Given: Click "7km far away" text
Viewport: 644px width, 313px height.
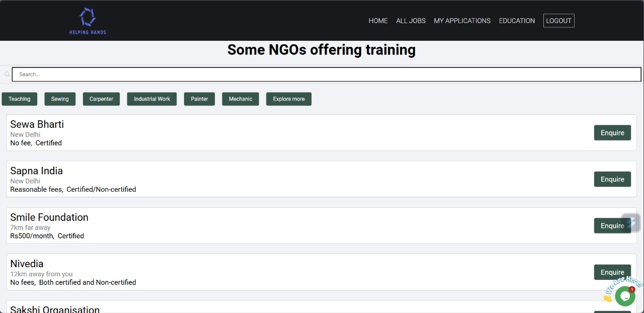Looking at the screenshot, I should [x=30, y=227].
